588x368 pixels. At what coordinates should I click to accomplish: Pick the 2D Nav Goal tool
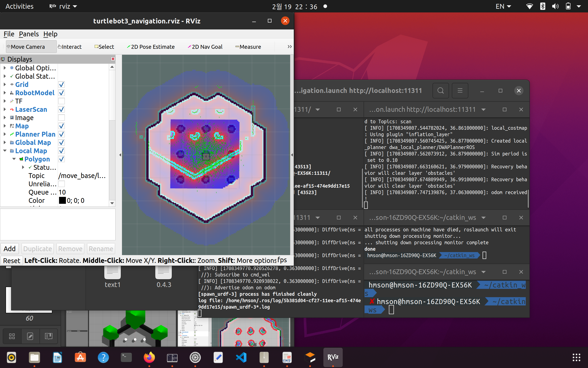pyautogui.click(x=205, y=46)
